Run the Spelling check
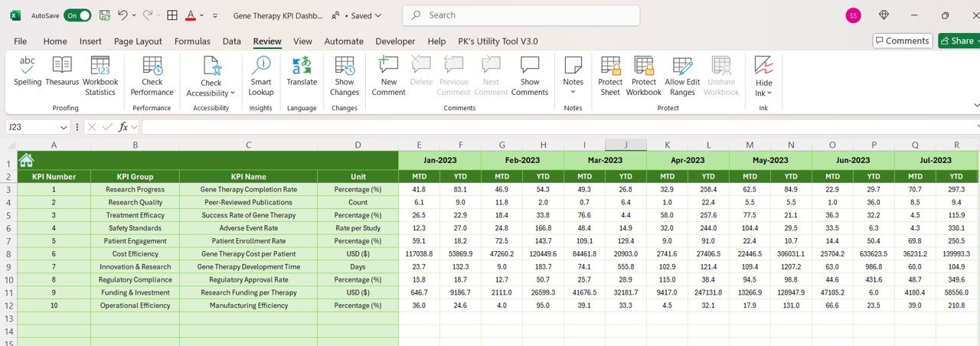Screen dimensions: 980x346 point(28,71)
